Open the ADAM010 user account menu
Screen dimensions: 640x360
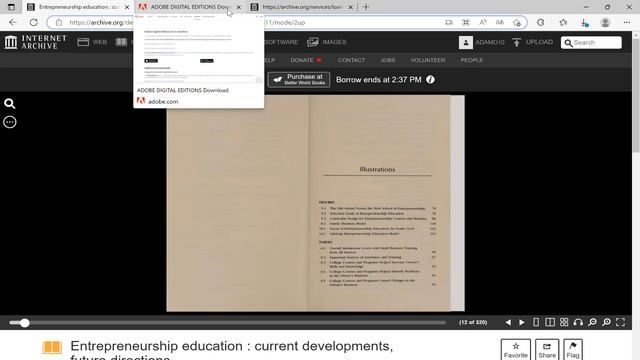(x=482, y=42)
